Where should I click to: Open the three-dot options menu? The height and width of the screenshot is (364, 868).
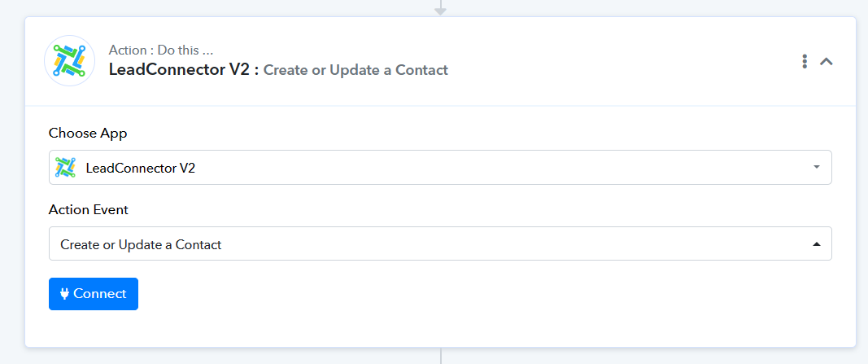[x=805, y=61]
